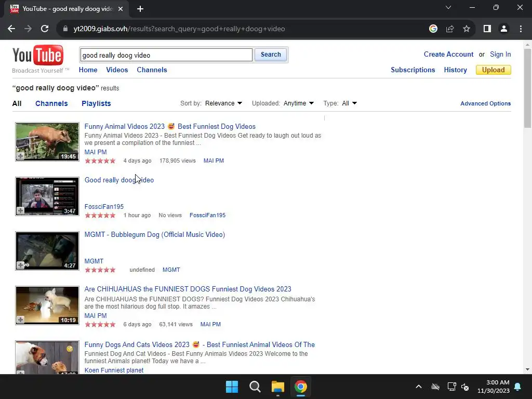Click the OneDrive cloud tray icon

(435, 387)
